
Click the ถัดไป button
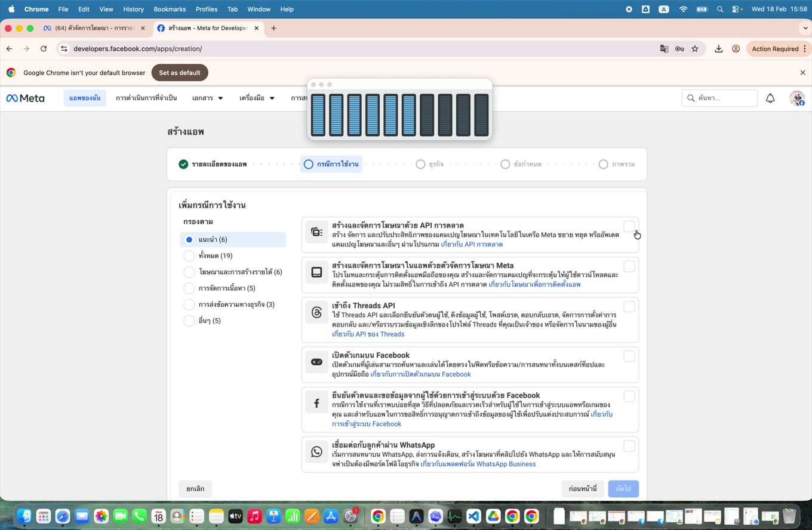[623, 489]
